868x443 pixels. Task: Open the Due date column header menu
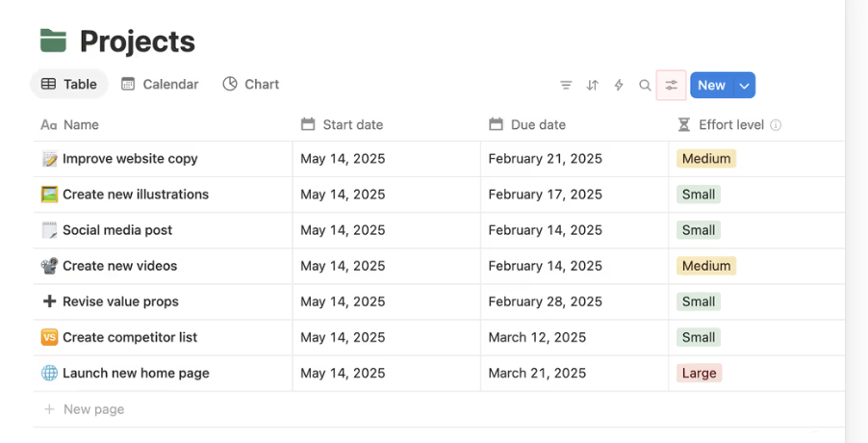(538, 124)
